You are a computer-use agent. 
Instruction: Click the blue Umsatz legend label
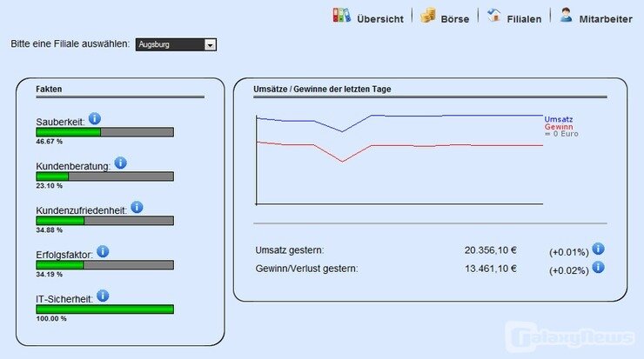559,119
